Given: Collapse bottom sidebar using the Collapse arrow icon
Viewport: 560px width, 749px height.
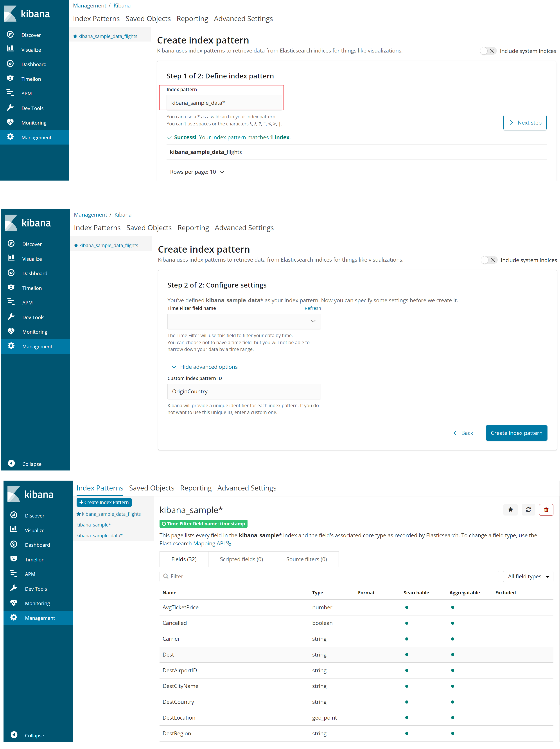Looking at the screenshot, I should coord(14,735).
